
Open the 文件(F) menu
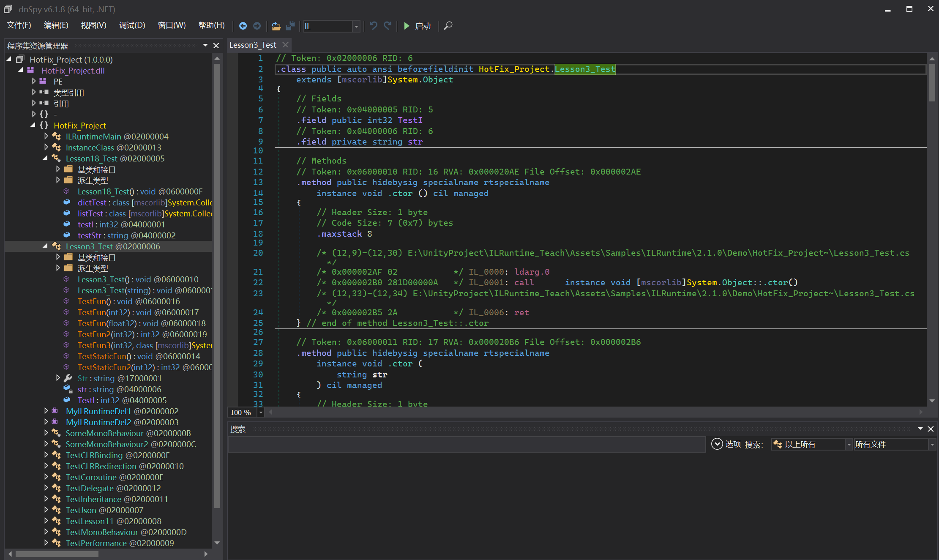coord(19,26)
